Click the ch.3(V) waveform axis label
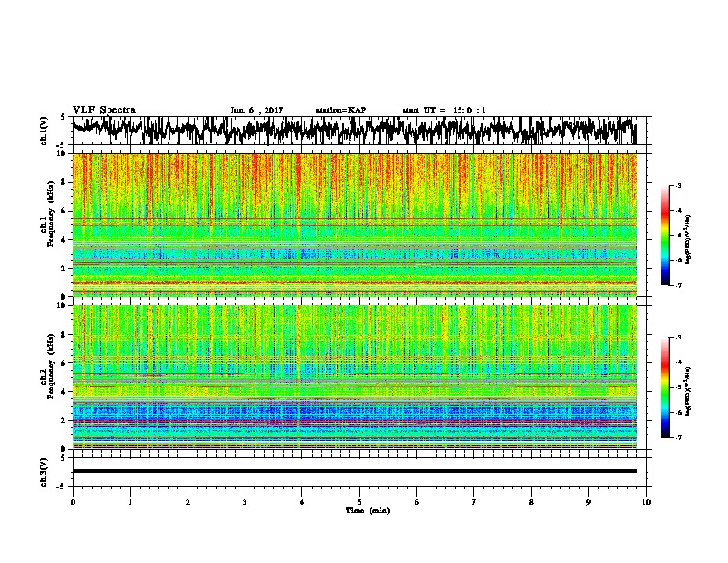The height and width of the screenshot is (563, 728). [44, 472]
